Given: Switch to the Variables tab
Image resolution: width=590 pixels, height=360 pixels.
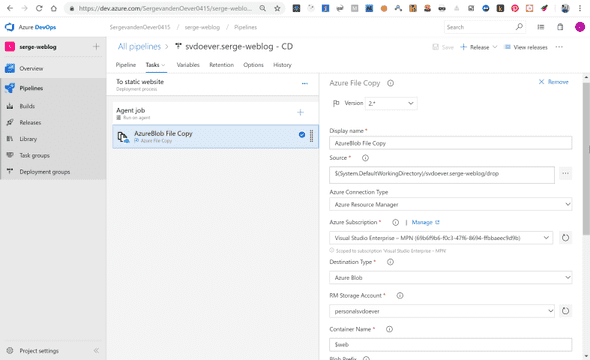Looking at the screenshot, I should click(x=188, y=65).
